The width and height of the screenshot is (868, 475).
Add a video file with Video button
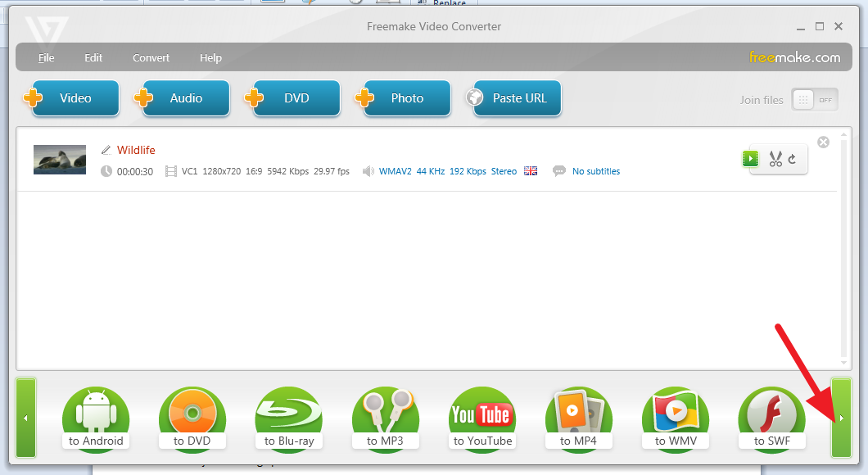[71, 98]
